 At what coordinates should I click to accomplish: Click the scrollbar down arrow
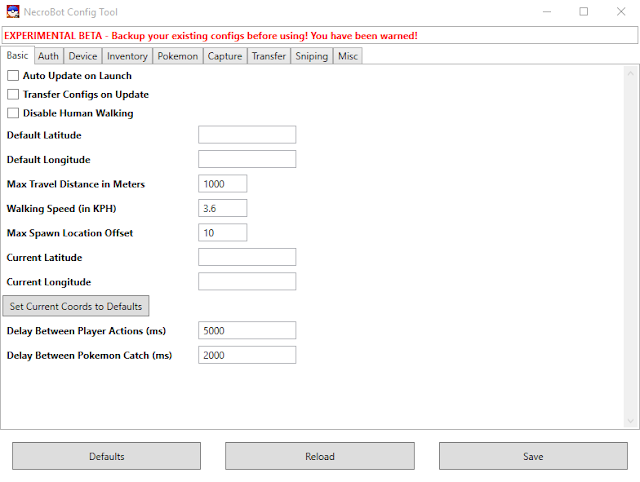[x=630, y=421]
